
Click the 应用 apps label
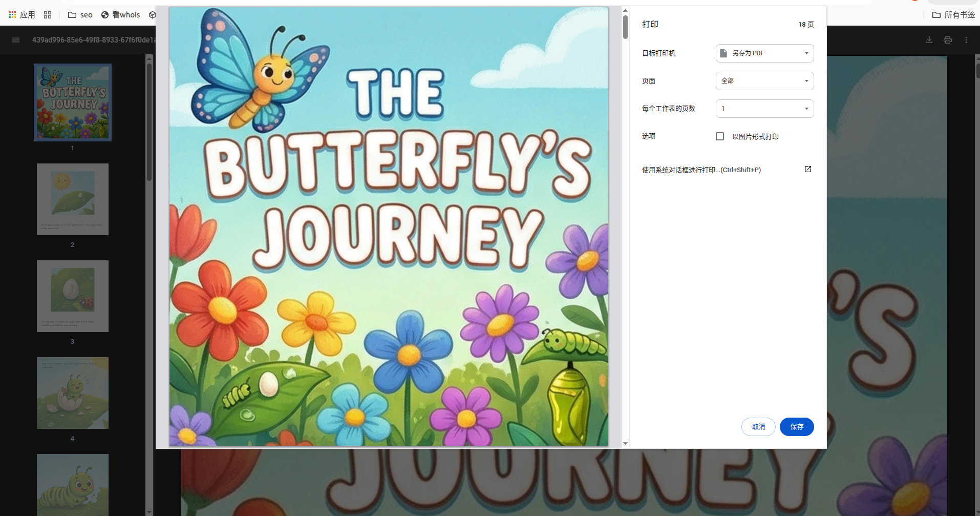[x=28, y=15]
